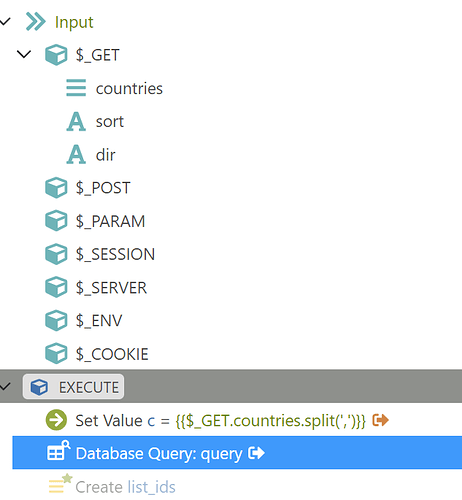
Task: Click the countries array list icon
Action: point(76,88)
